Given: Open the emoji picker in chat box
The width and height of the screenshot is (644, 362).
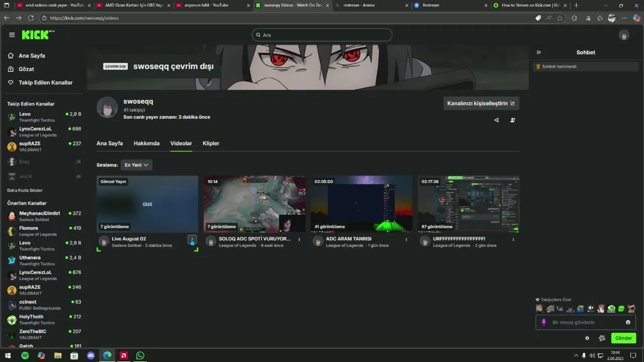Looking at the screenshot, I should [x=628, y=322].
